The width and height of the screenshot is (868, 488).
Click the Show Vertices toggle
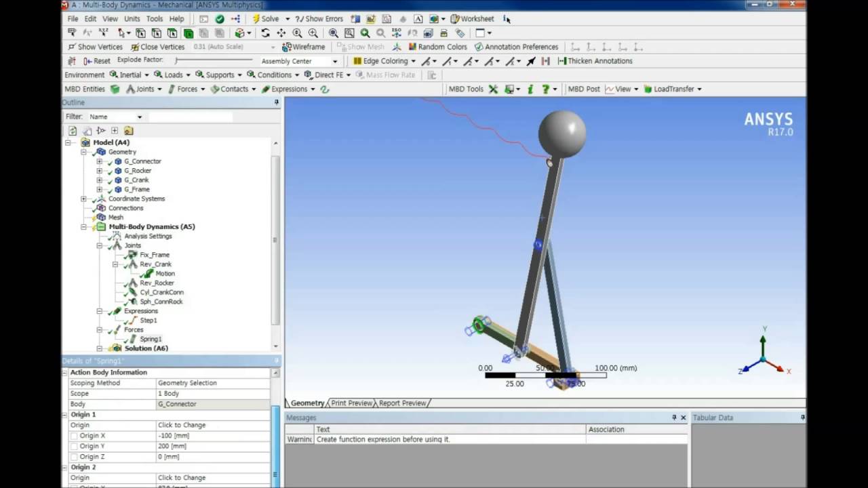tap(95, 47)
